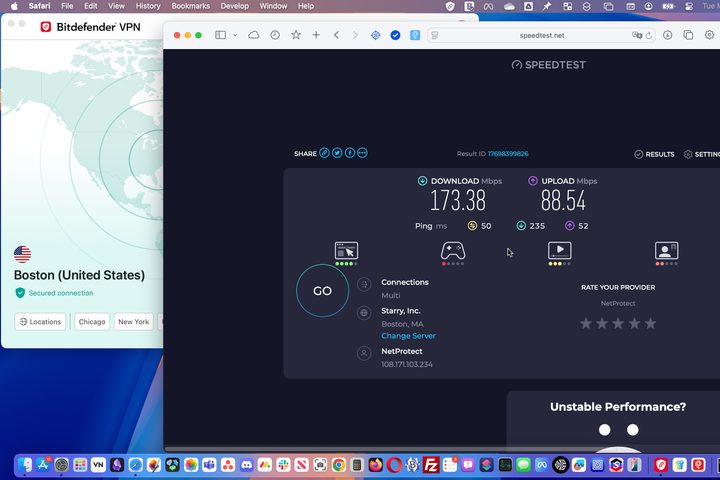Screen dimensions: 720x480
Task: Open Speedtest SETTINGS tab
Action: tap(702, 154)
